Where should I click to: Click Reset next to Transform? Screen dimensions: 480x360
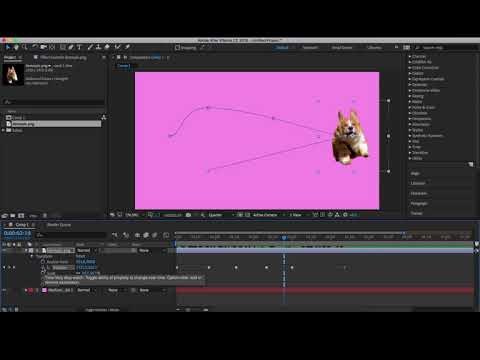point(80,256)
